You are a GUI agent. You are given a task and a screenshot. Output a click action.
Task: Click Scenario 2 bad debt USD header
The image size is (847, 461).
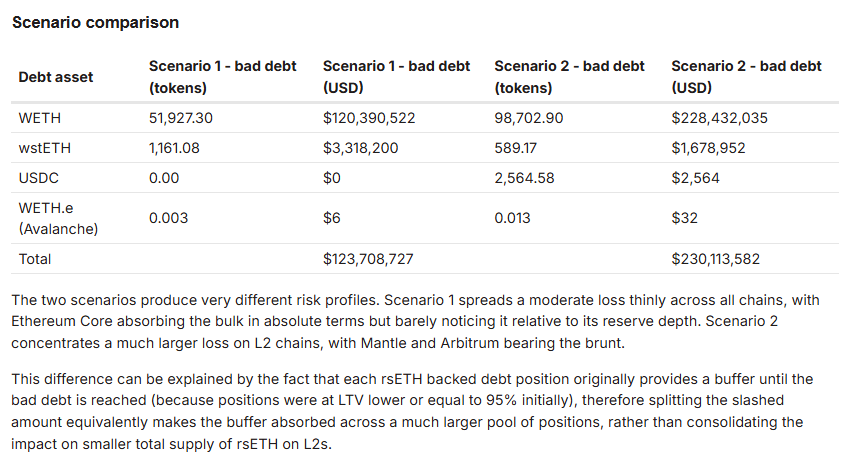click(746, 76)
